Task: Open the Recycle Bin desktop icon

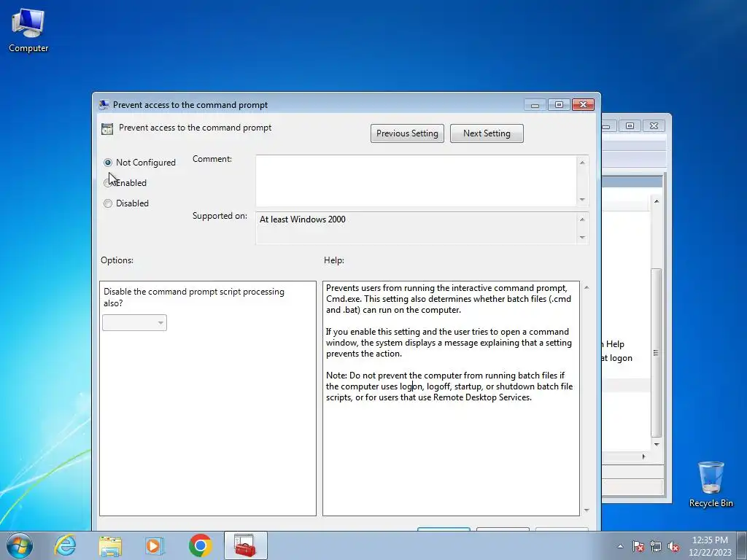Action: pyautogui.click(x=711, y=484)
